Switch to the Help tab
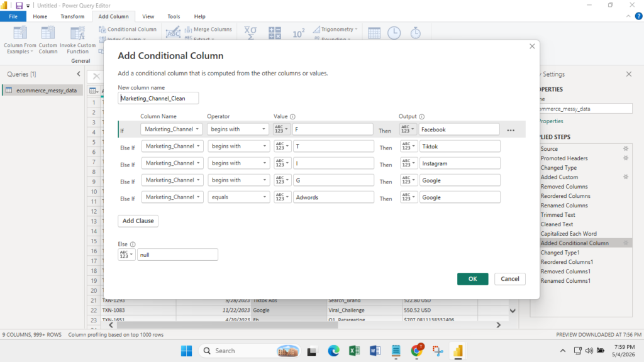 tap(199, 16)
